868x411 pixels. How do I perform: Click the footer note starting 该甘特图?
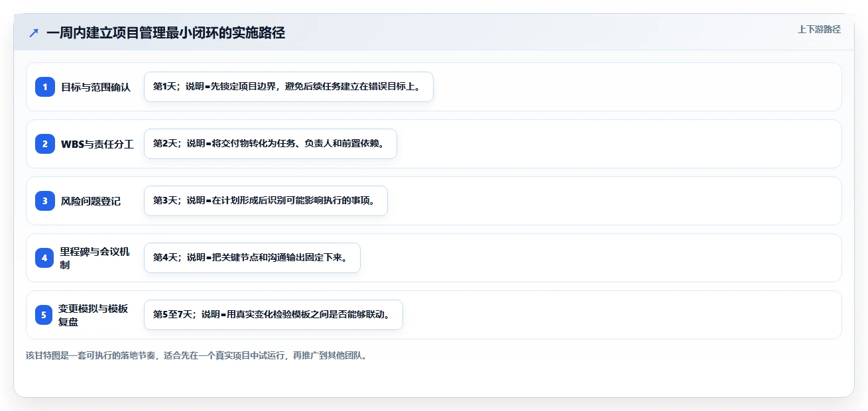tap(196, 355)
